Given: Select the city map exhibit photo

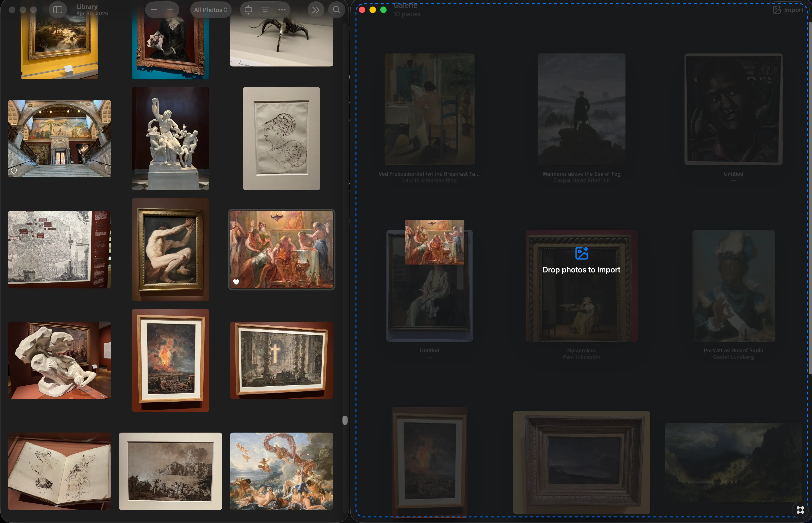Looking at the screenshot, I should tap(60, 250).
